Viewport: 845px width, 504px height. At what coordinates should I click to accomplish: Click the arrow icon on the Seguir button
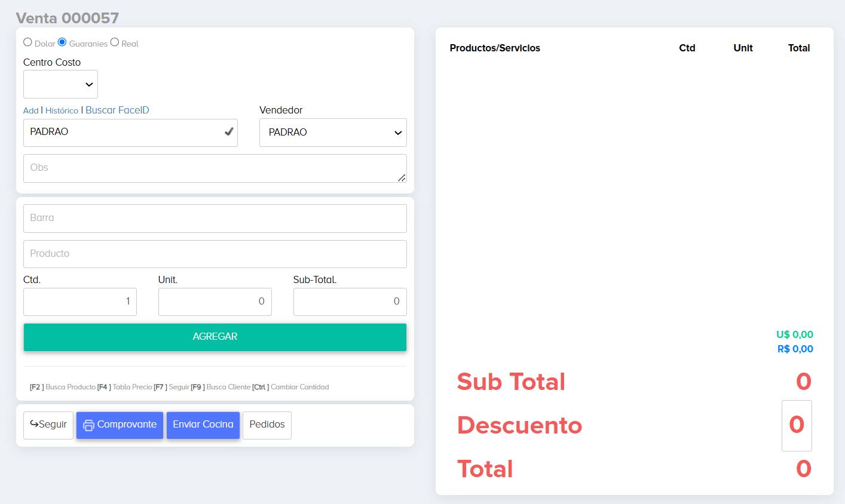(34, 424)
